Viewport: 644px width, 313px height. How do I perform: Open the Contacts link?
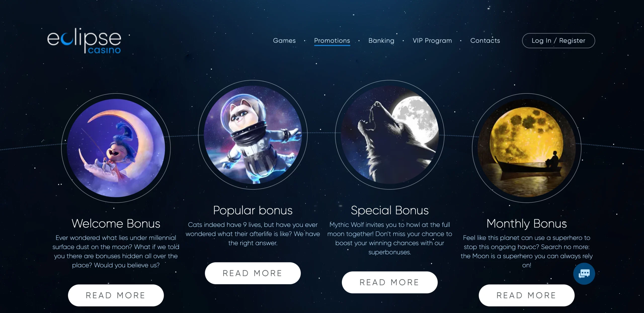(485, 41)
